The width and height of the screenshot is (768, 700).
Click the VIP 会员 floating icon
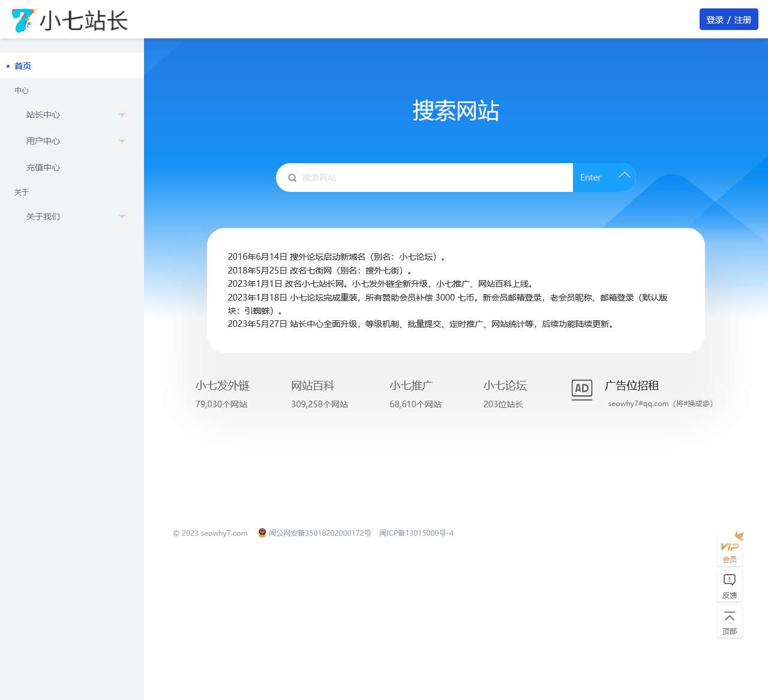[729, 549]
